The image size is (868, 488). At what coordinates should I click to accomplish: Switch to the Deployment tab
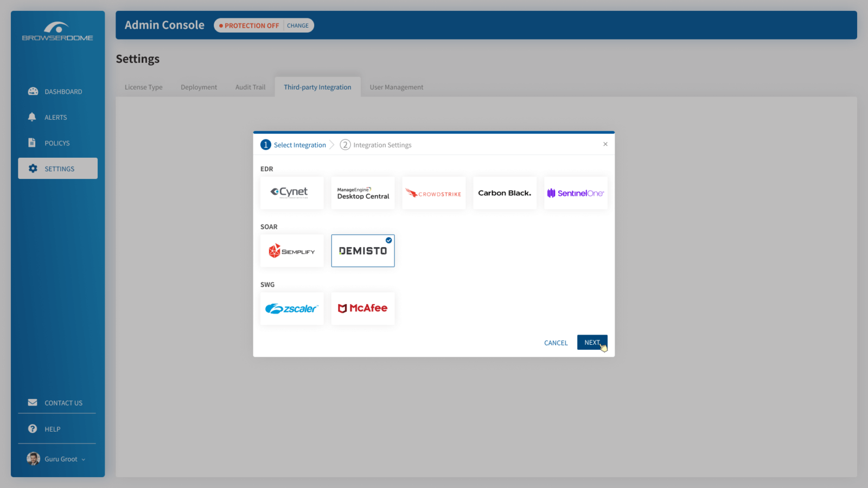[199, 87]
